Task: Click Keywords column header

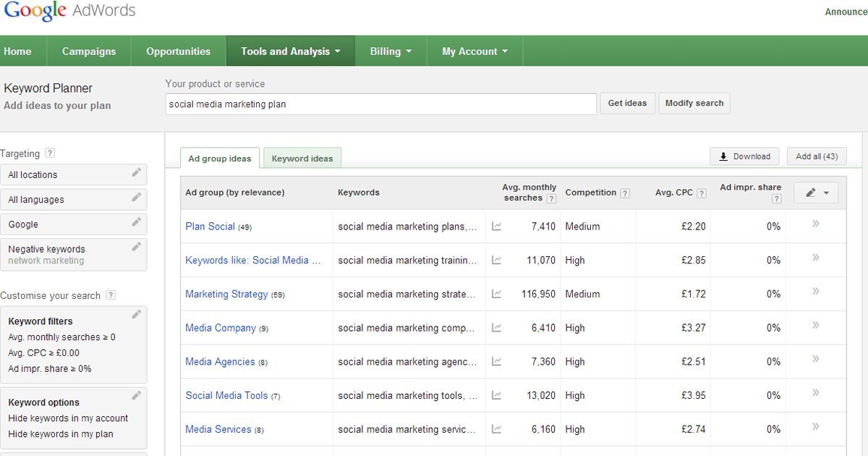Action: (x=359, y=193)
